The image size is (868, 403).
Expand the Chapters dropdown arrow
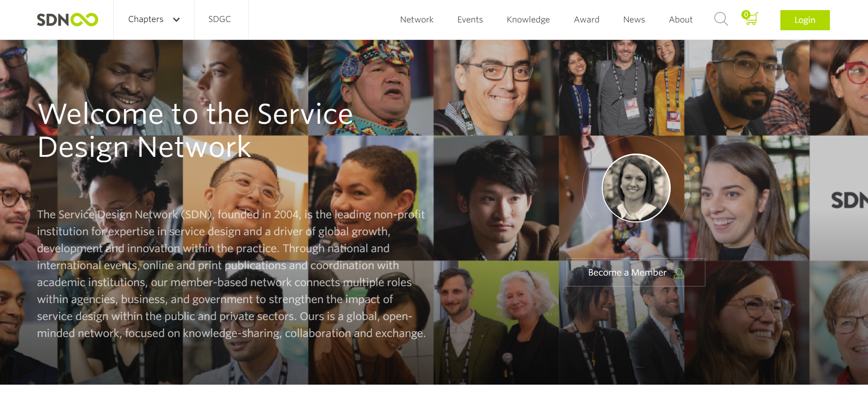pyautogui.click(x=176, y=20)
